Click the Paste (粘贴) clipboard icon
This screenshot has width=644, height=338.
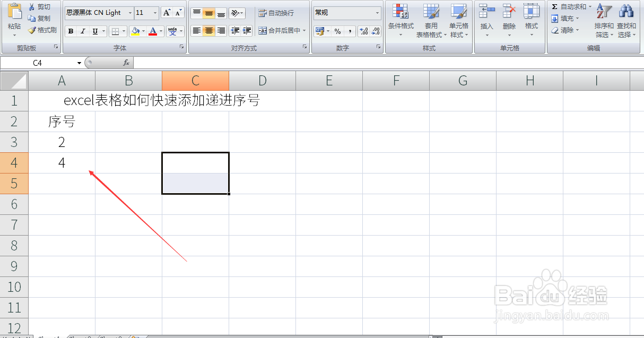tap(14, 11)
